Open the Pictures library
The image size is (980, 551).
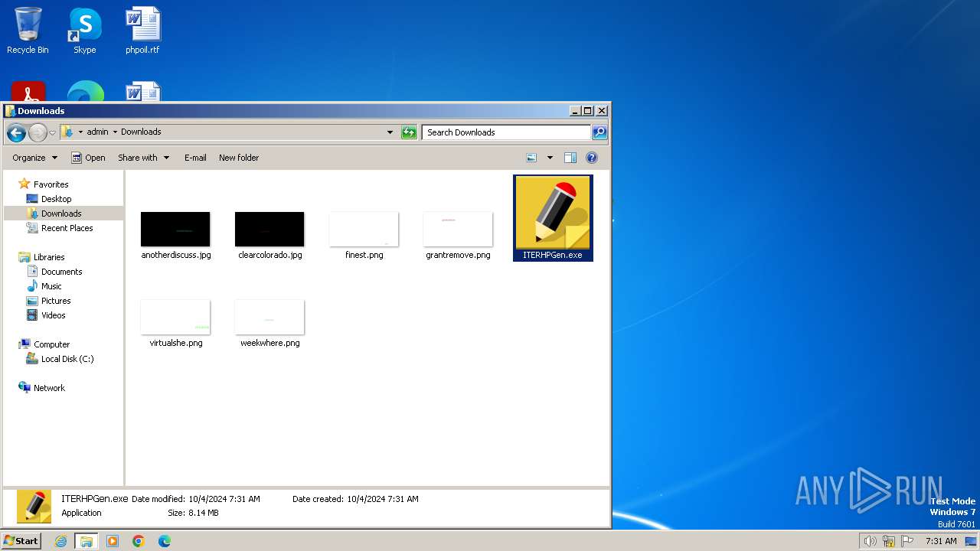click(x=56, y=301)
